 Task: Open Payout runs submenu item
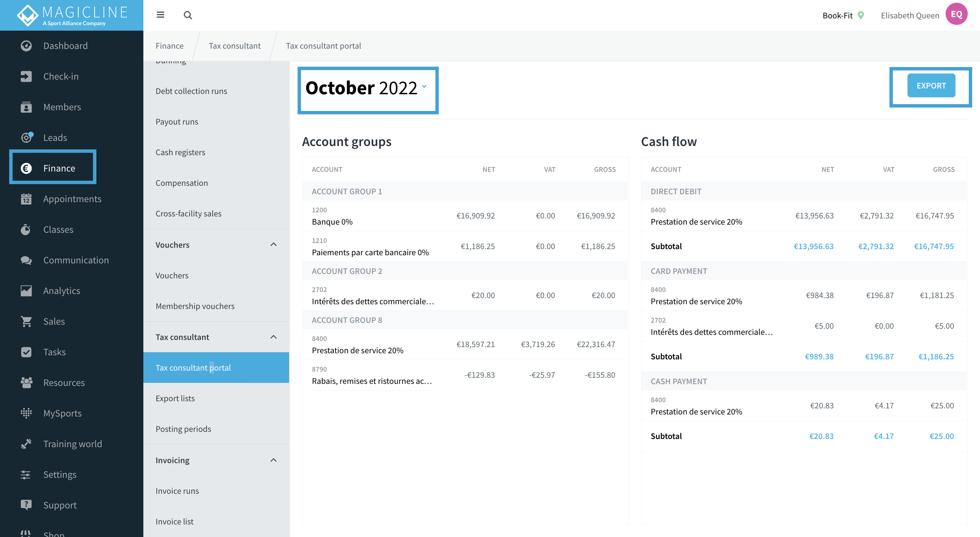(x=216, y=122)
